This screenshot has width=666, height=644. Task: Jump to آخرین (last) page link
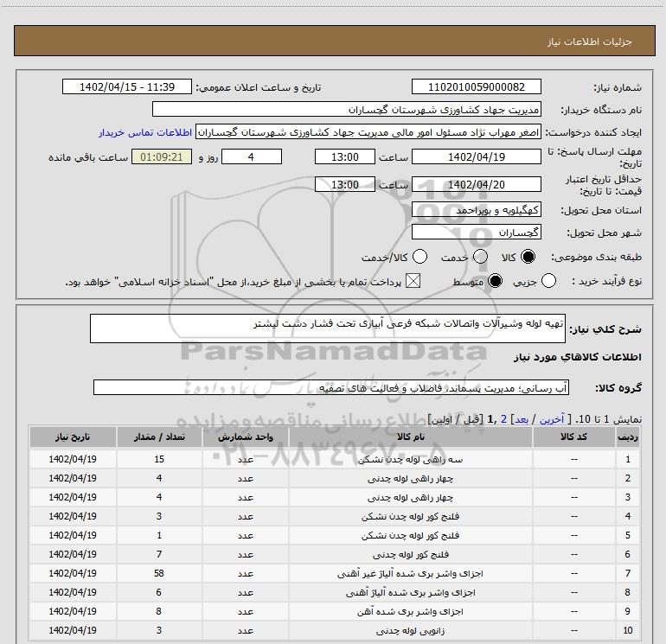[x=549, y=418]
